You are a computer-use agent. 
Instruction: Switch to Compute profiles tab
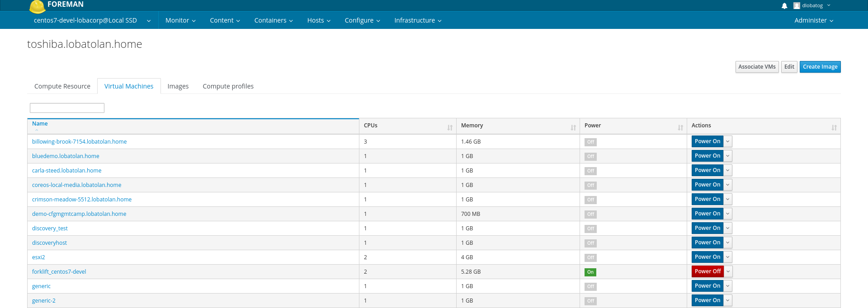point(228,86)
